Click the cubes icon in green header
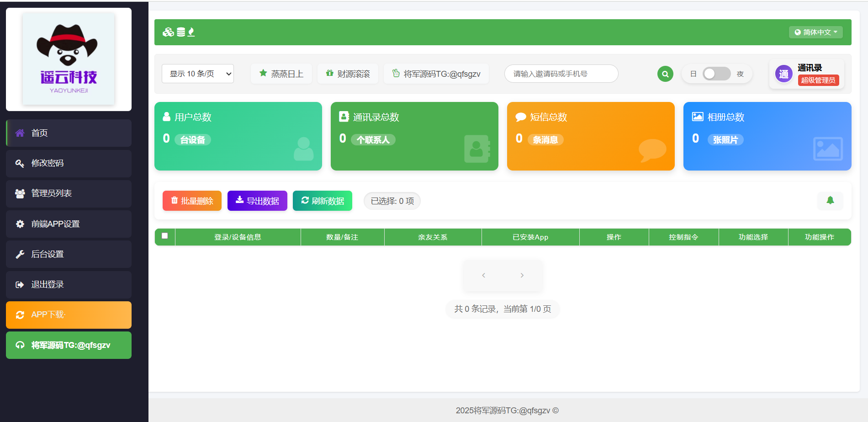The image size is (868, 422). coord(168,32)
